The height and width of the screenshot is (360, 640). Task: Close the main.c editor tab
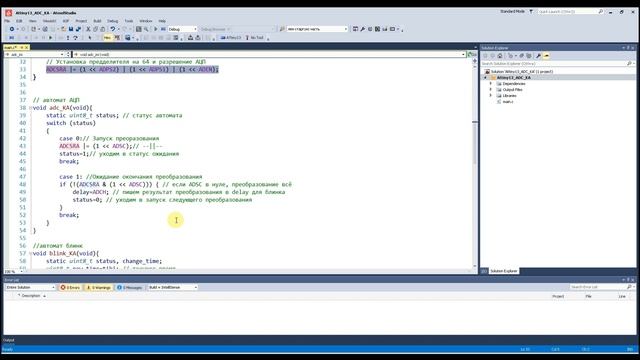tap(27, 48)
